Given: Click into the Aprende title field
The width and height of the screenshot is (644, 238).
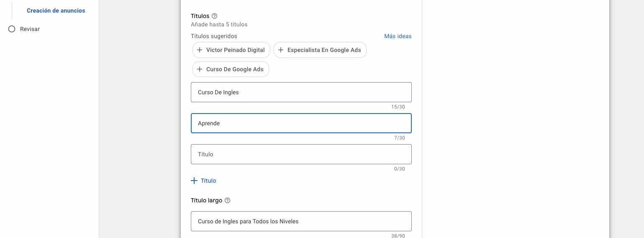Looking at the screenshot, I should [301, 123].
